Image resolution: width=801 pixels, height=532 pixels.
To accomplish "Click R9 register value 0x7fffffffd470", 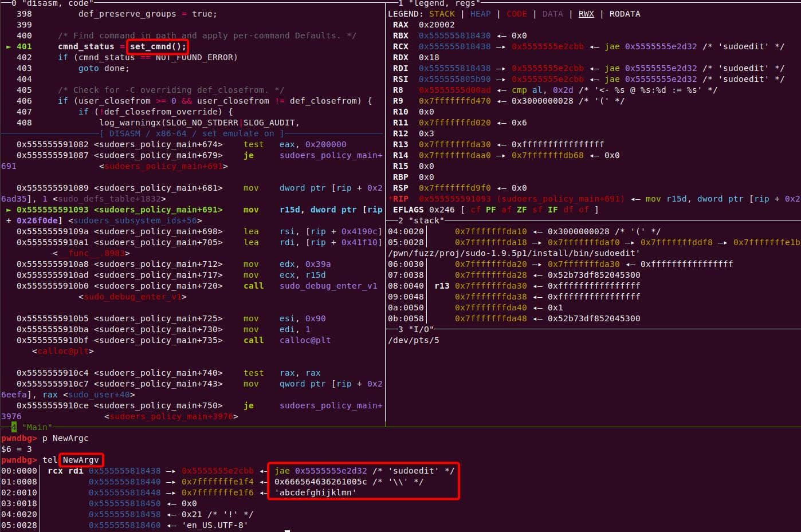I will point(454,101).
